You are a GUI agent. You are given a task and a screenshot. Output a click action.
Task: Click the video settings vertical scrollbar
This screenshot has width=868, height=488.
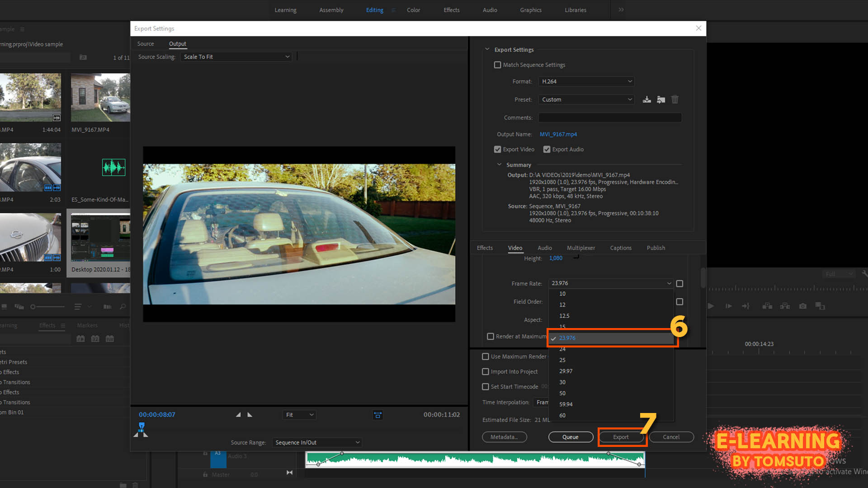click(703, 278)
